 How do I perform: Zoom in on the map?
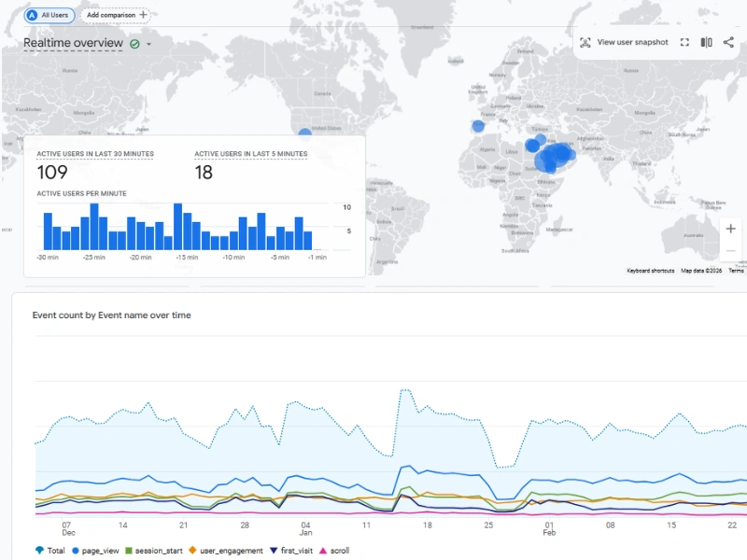[730, 229]
